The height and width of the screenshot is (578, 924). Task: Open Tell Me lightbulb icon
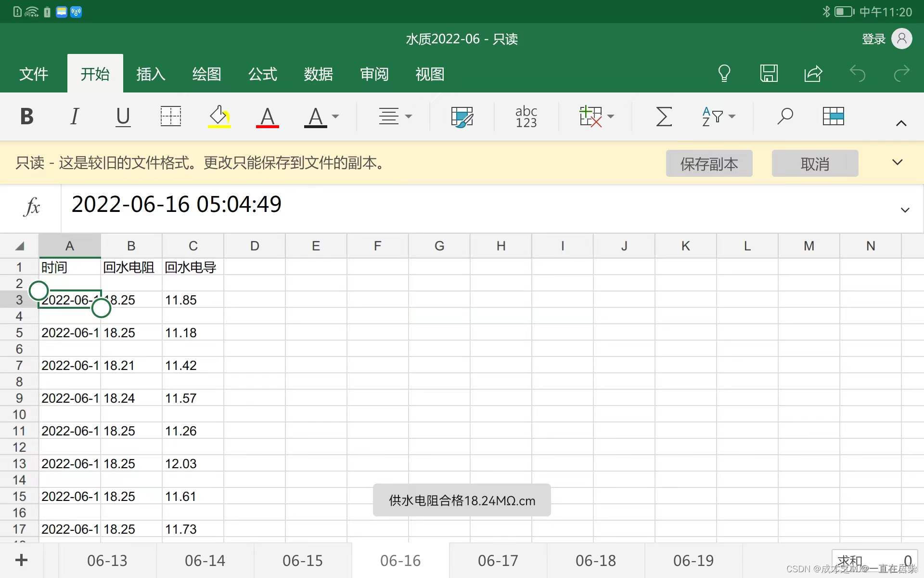pyautogui.click(x=724, y=74)
